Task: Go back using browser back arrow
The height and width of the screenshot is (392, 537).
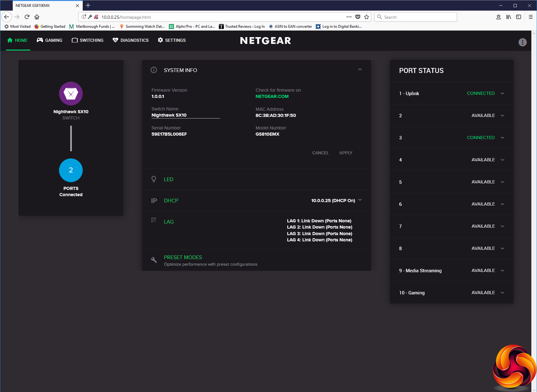Action: coord(7,17)
